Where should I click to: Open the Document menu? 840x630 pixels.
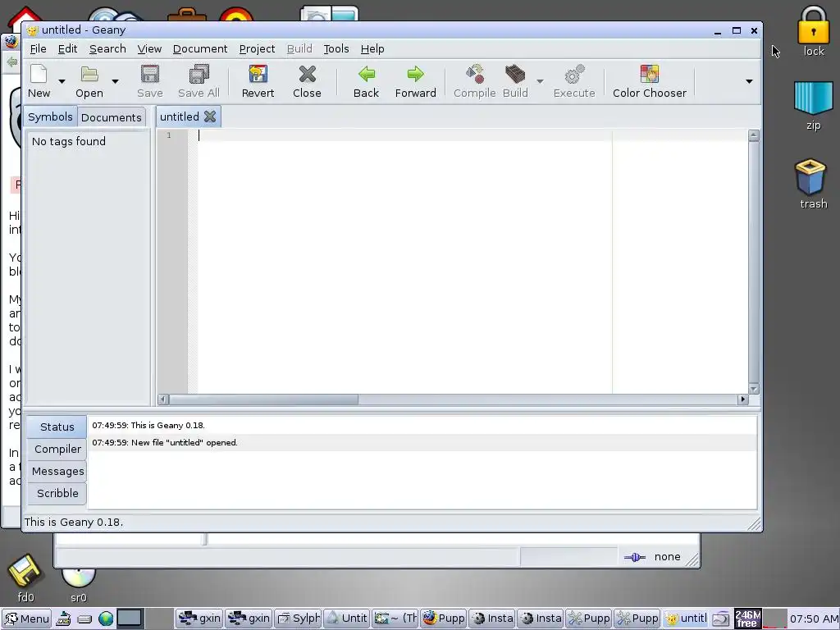coord(200,48)
